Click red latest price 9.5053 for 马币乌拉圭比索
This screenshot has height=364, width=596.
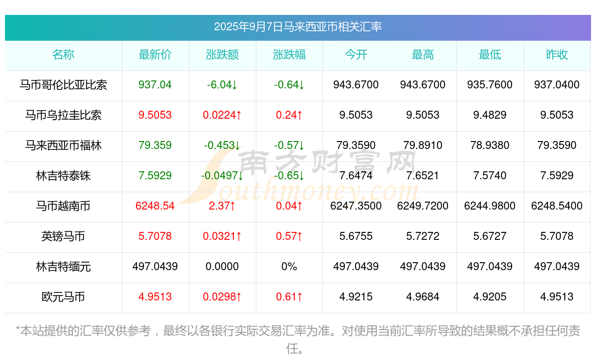tap(155, 115)
